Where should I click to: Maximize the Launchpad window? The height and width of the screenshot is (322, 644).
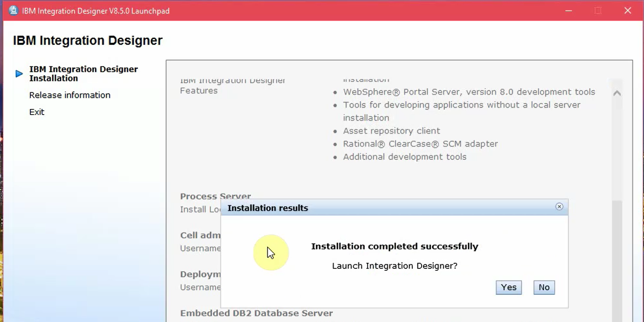598,10
